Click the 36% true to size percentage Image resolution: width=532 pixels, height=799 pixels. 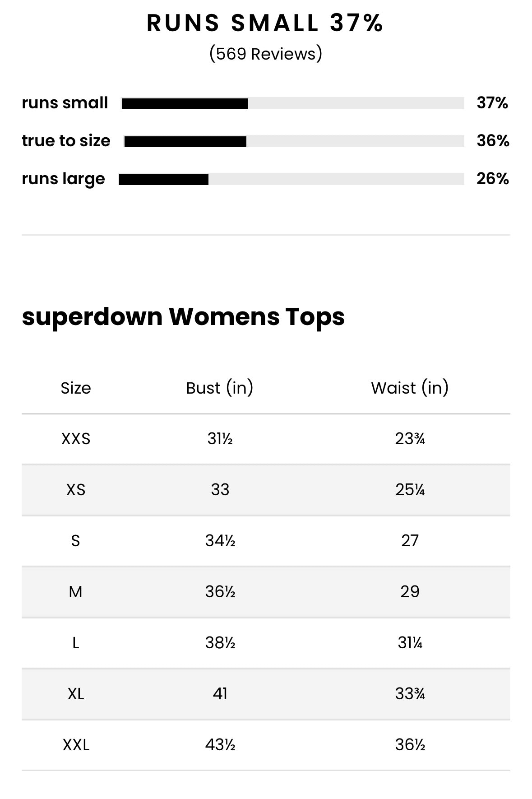493,141
